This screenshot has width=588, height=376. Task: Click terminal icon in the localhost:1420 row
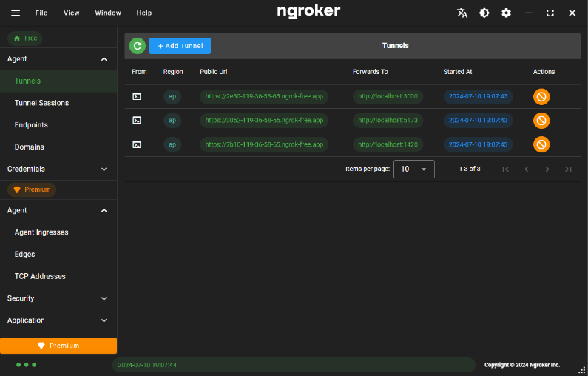click(x=137, y=144)
